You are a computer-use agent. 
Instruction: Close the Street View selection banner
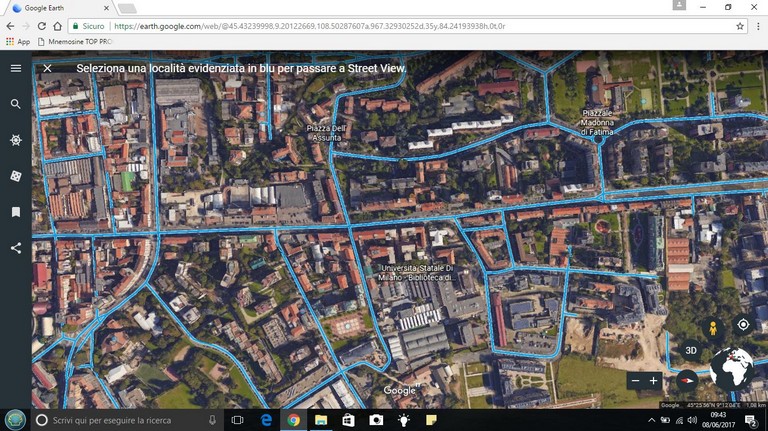[47, 68]
